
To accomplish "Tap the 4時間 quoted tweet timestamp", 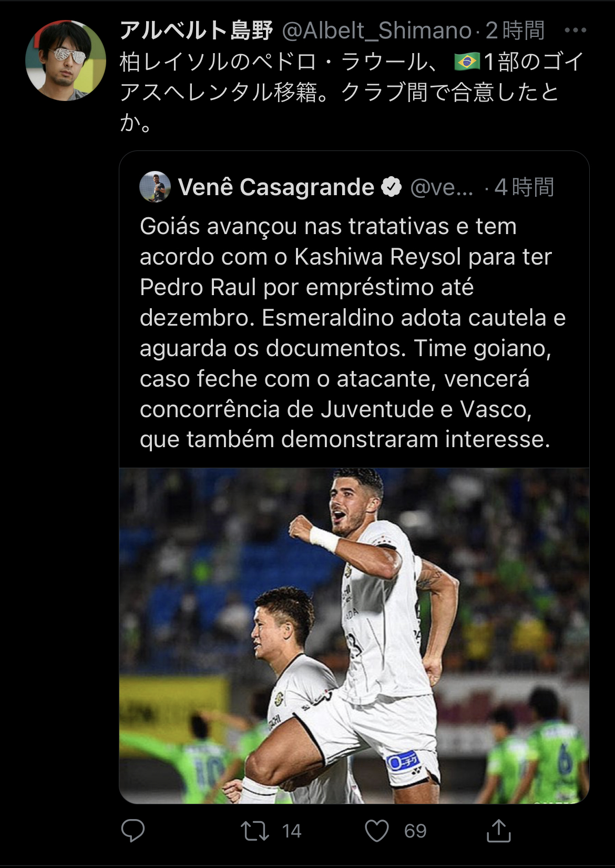I will pos(525,187).
